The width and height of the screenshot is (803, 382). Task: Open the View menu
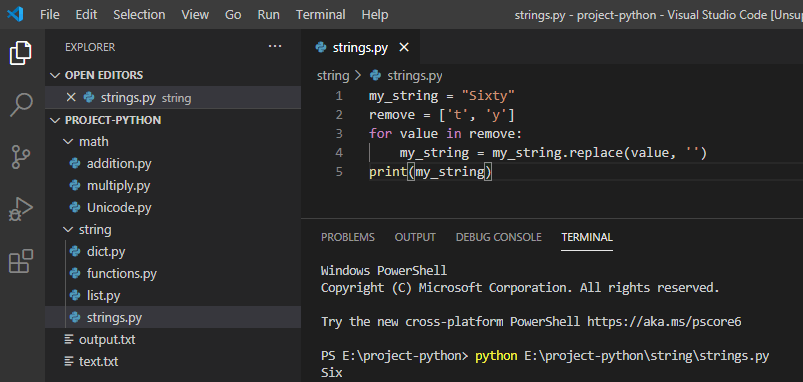click(195, 14)
